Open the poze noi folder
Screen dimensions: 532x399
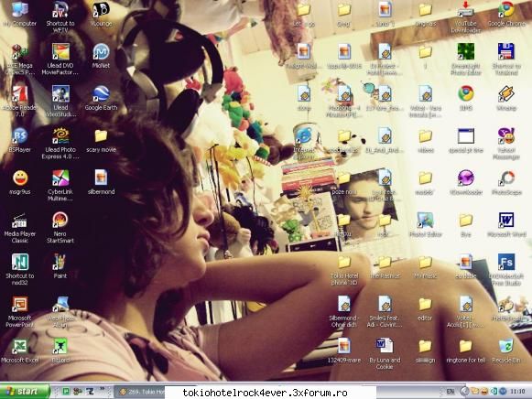pyautogui.click(x=344, y=182)
